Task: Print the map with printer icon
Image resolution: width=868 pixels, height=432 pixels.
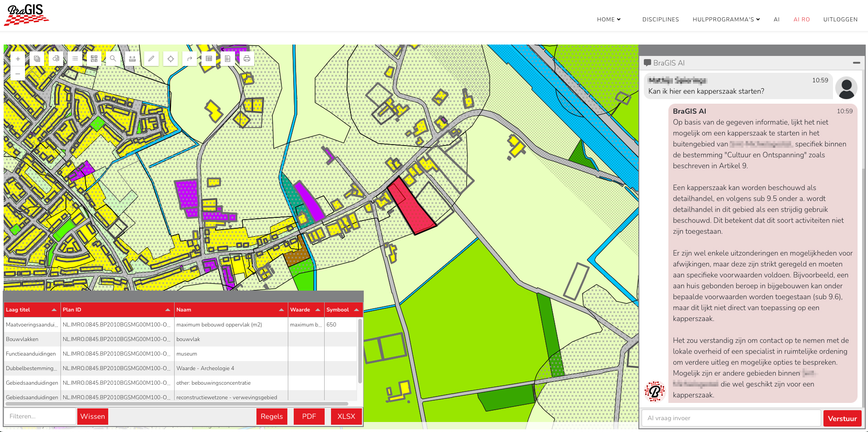Action: tap(247, 59)
